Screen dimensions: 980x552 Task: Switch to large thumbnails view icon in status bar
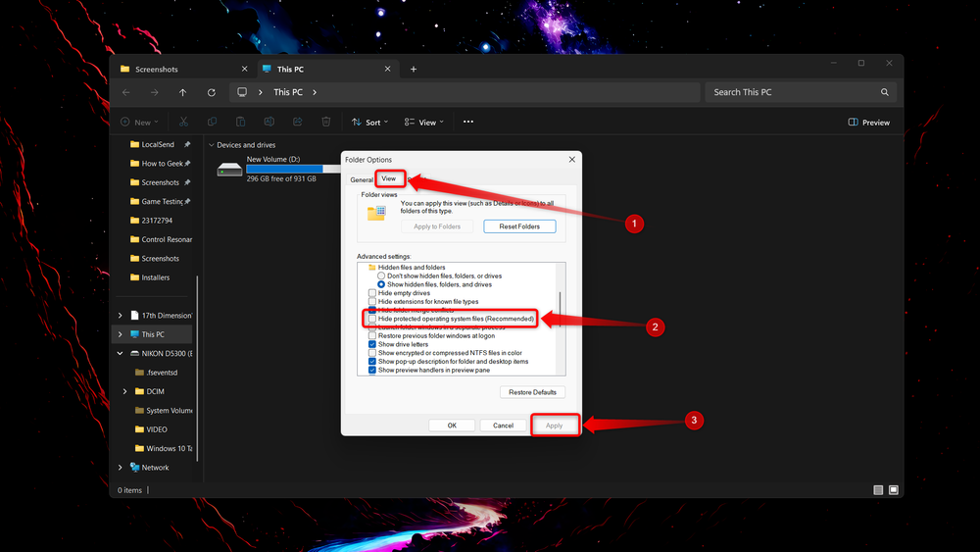(x=894, y=490)
